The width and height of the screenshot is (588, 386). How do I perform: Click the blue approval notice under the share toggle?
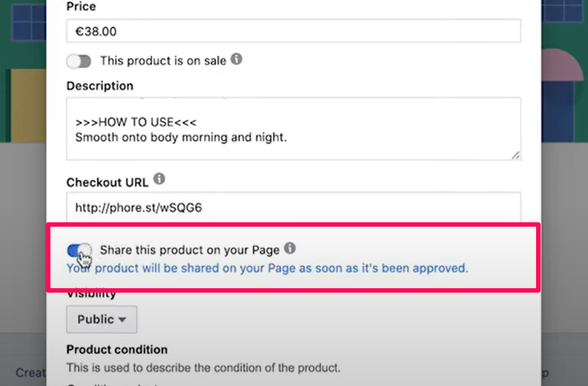(267, 267)
